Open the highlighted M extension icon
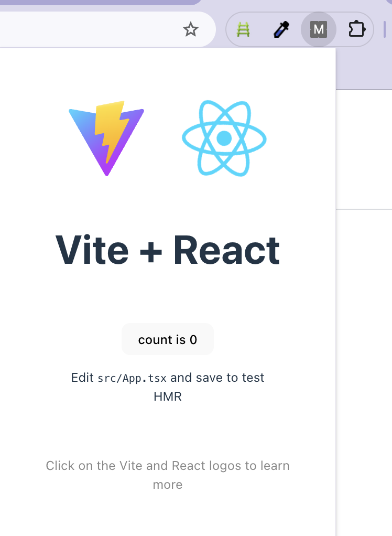 (x=319, y=29)
